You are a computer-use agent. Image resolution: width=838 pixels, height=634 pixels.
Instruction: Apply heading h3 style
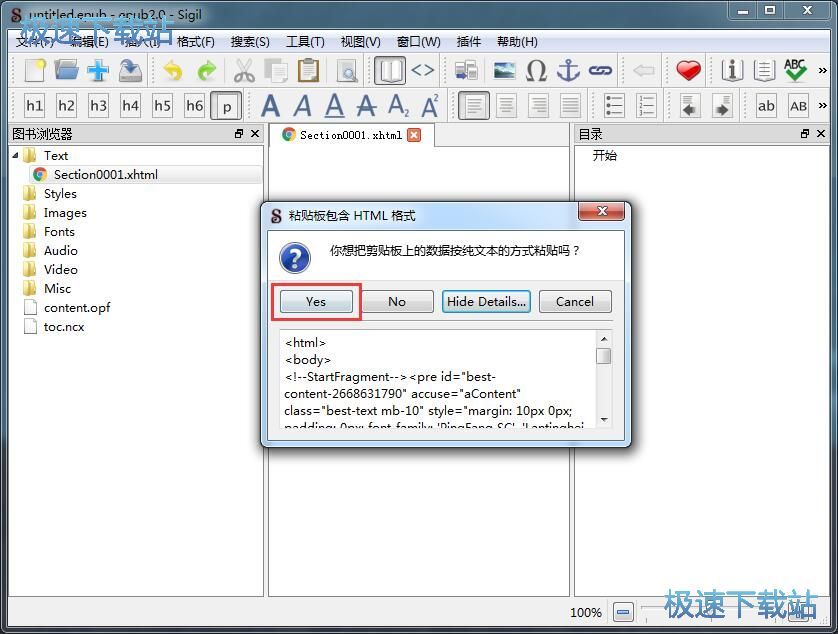[x=98, y=106]
